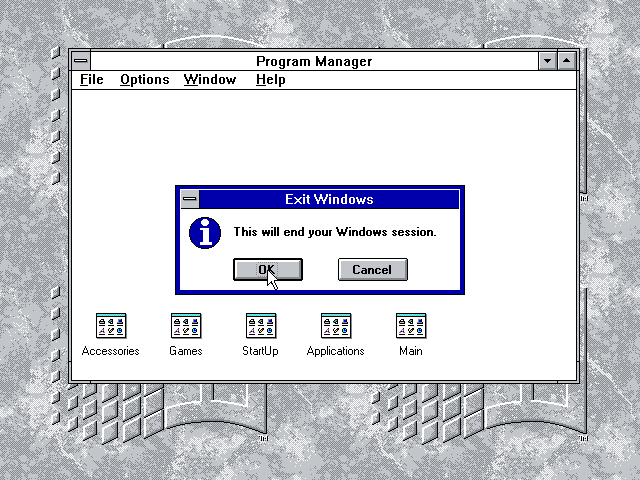Select the Games program group icon
The image size is (640, 480).
(x=186, y=326)
